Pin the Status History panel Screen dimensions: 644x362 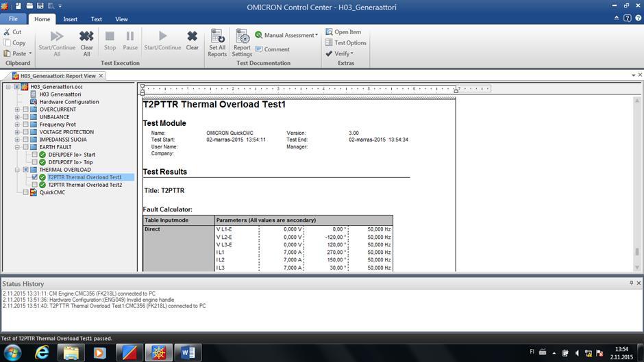(631, 283)
